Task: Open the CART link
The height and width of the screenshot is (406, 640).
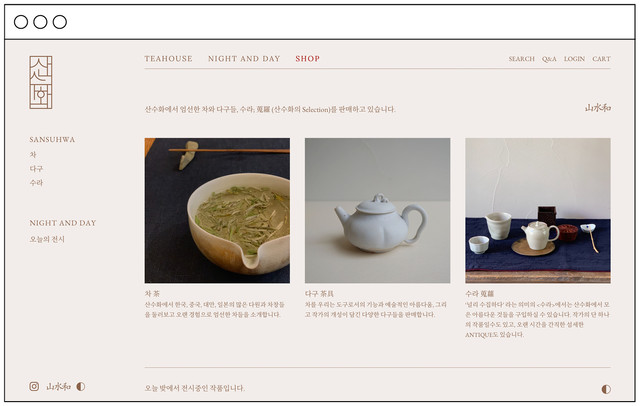Action: pyautogui.click(x=601, y=59)
